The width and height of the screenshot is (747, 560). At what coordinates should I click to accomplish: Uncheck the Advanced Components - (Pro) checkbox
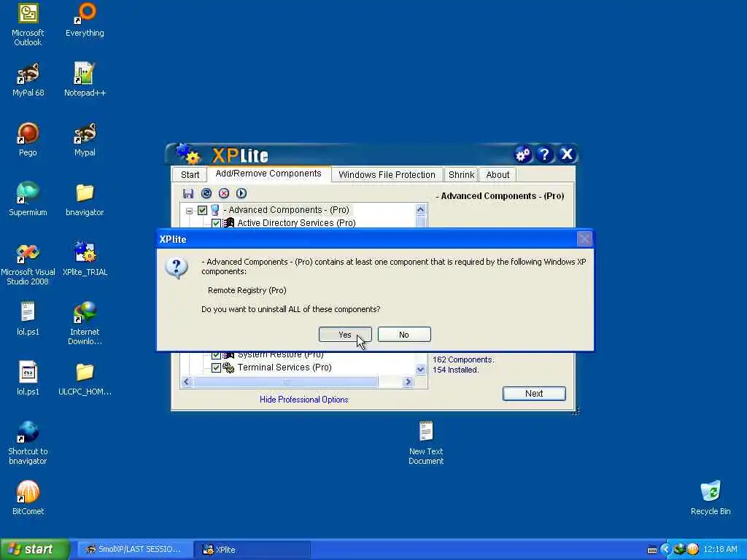click(203, 210)
